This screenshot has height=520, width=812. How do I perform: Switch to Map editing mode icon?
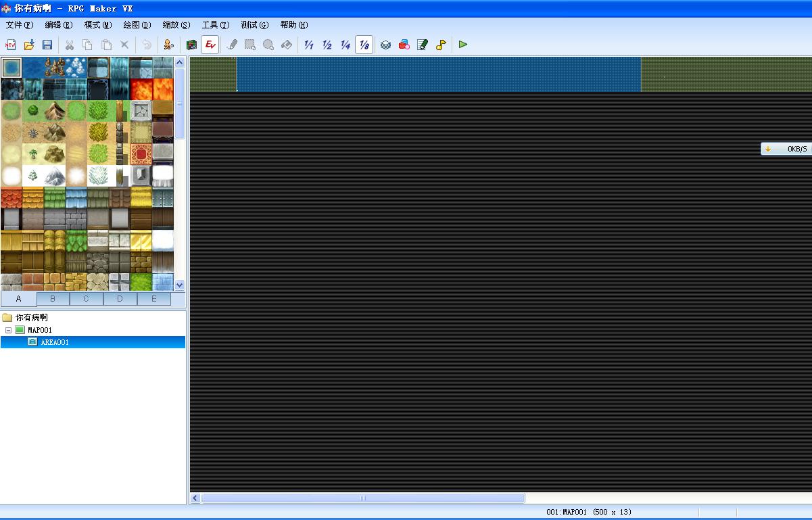point(191,45)
